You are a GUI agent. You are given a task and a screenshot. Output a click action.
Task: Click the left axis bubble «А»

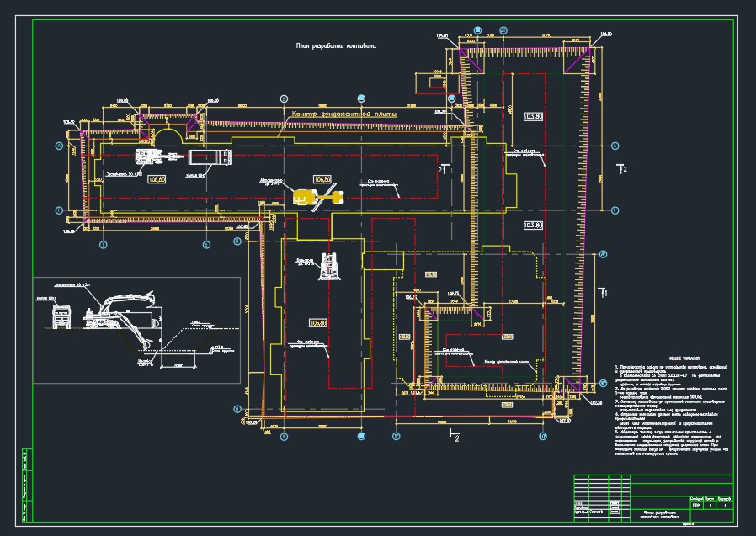(60, 146)
